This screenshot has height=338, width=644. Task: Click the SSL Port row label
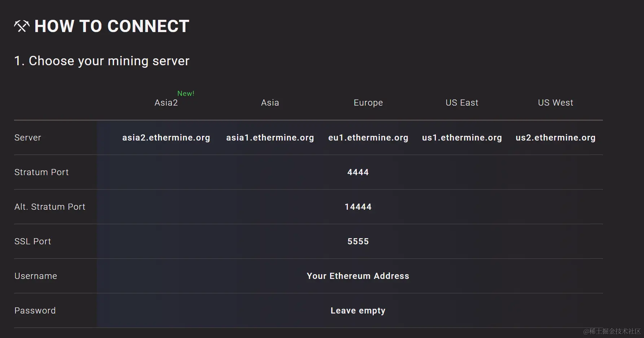[32, 241]
